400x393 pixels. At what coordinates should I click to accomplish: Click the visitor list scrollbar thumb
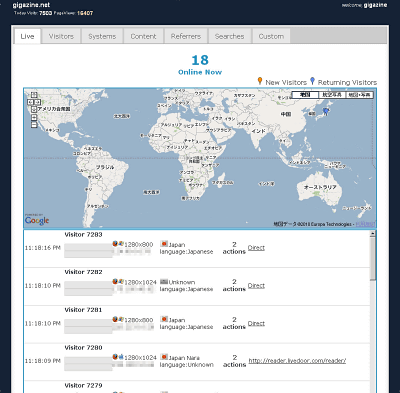(x=373, y=259)
